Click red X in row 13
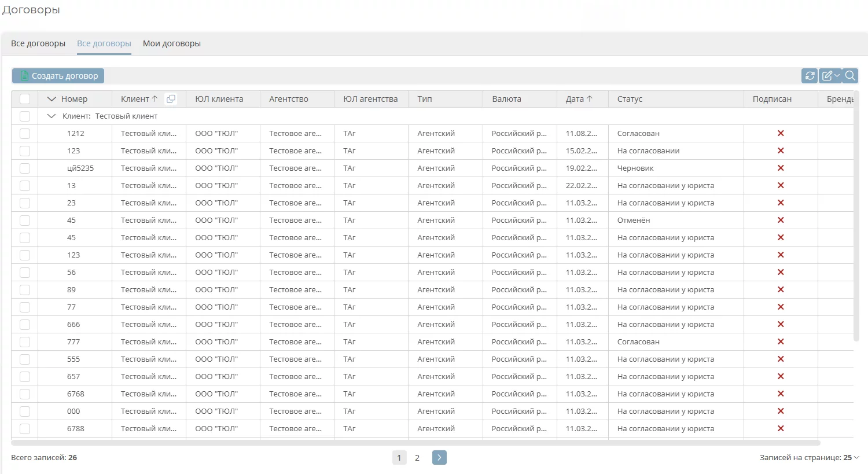The width and height of the screenshot is (868, 474). pos(781,186)
